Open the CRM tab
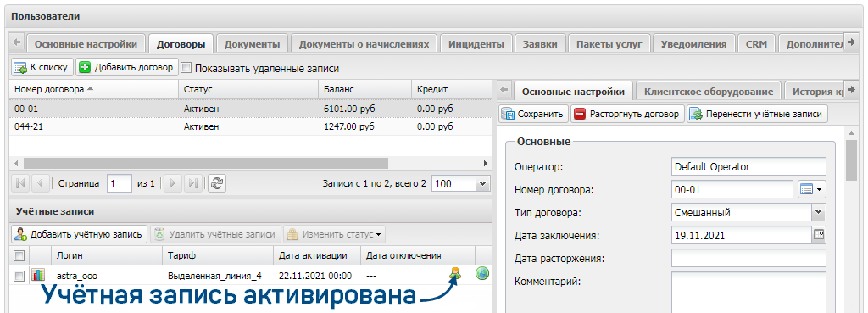 pyautogui.click(x=756, y=44)
